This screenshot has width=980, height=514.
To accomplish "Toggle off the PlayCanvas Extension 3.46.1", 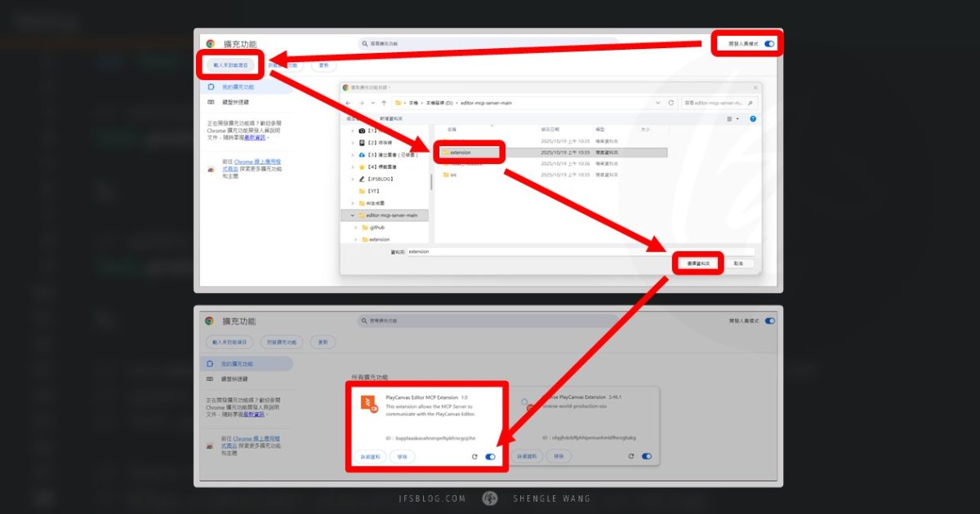I will (647, 457).
